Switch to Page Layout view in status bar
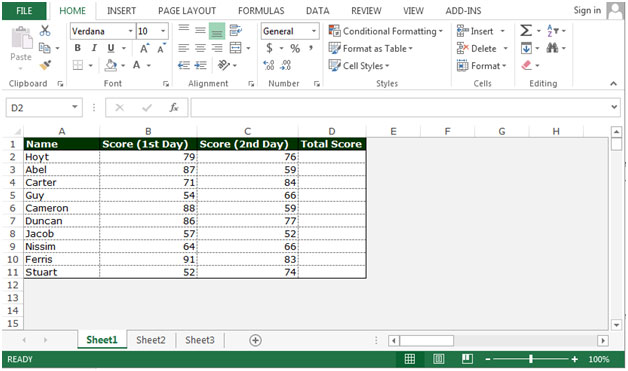The width and height of the screenshot is (628, 371). [x=438, y=359]
